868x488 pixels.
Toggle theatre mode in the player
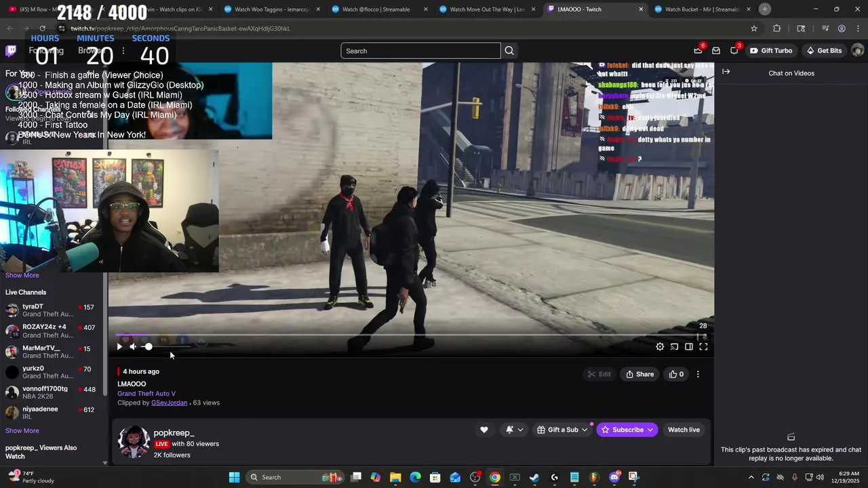point(689,346)
